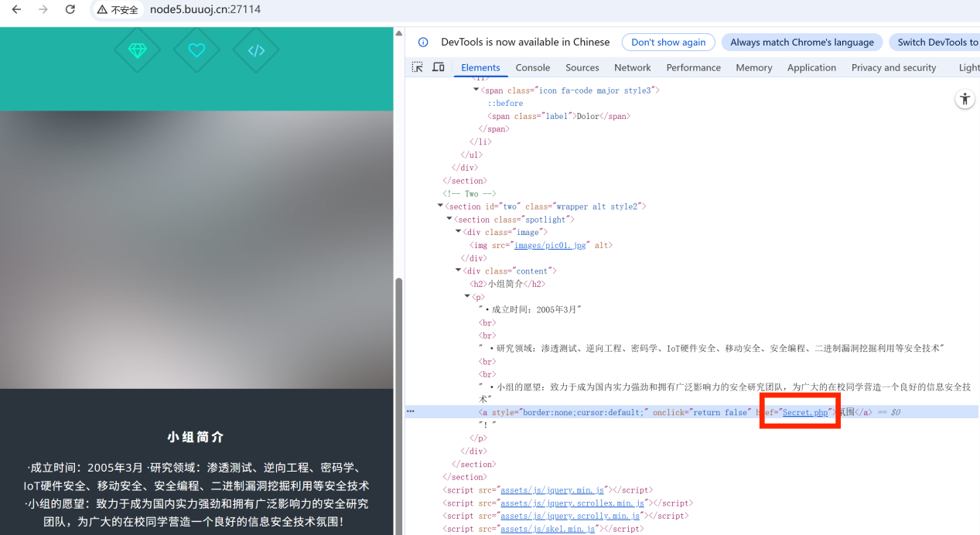The height and width of the screenshot is (535, 980).
Task: Click the webpage vertical scrollbar thumb
Action: click(x=399, y=406)
